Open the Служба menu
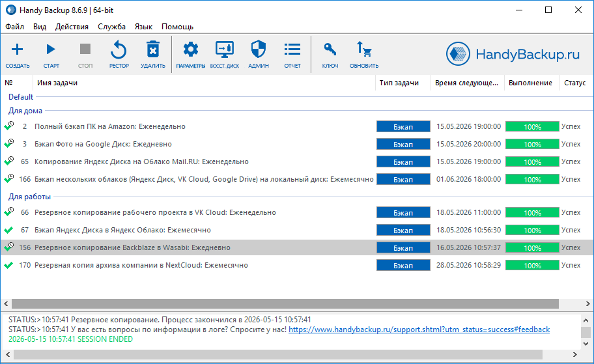Image resolution: width=594 pixels, height=364 pixels. coord(111,27)
